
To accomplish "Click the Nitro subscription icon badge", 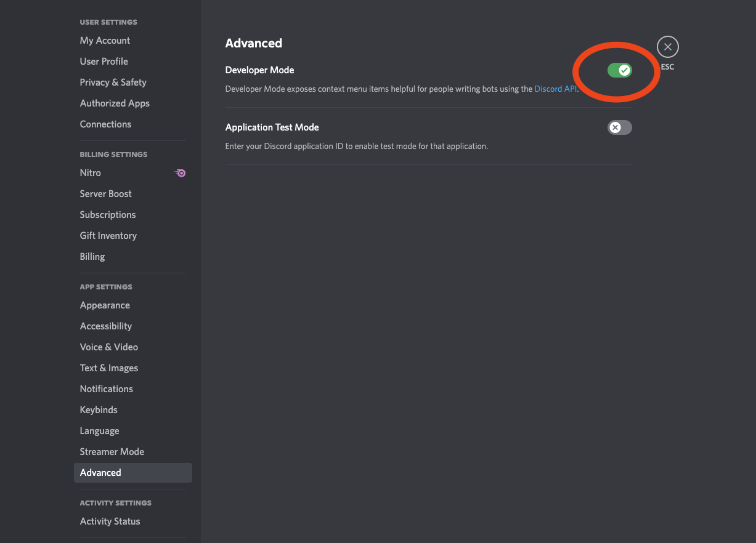I will point(180,173).
